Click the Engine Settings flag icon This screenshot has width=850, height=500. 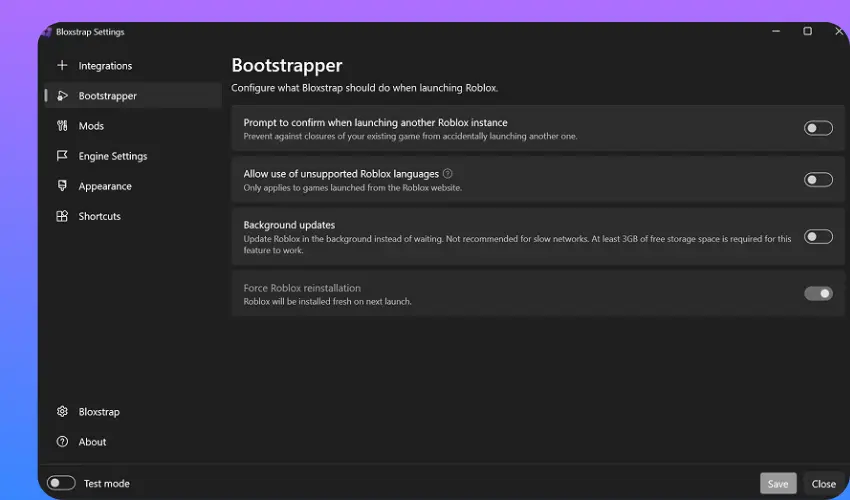[62, 156]
